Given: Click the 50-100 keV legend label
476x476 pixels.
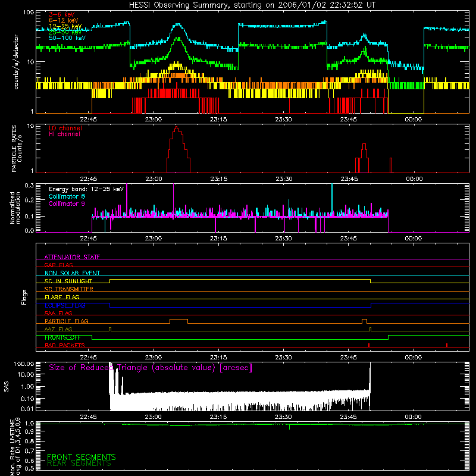Looking at the screenshot, I should pos(67,38).
